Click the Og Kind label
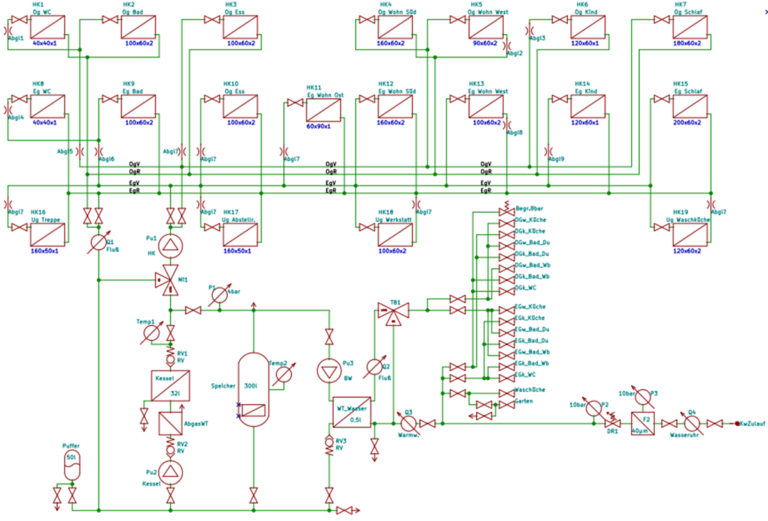The width and height of the screenshot is (768, 521). (x=586, y=12)
